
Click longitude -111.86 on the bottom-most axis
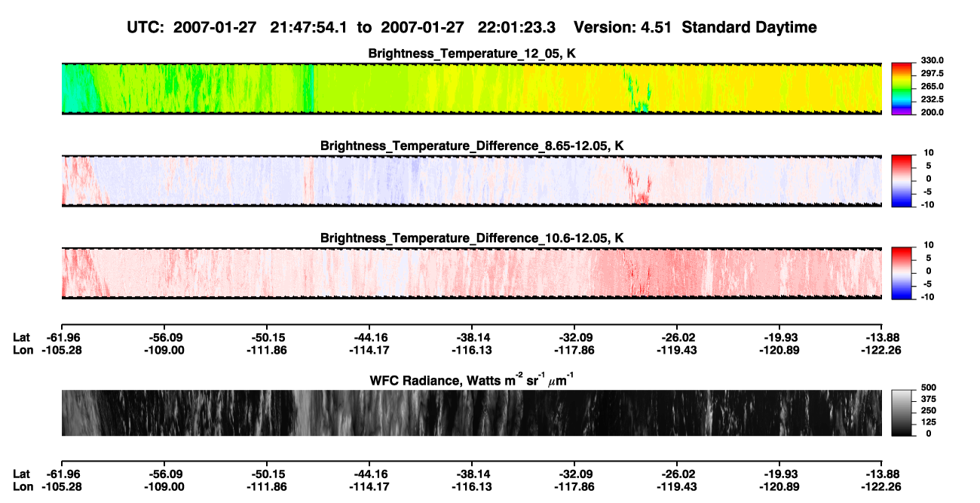click(267, 487)
